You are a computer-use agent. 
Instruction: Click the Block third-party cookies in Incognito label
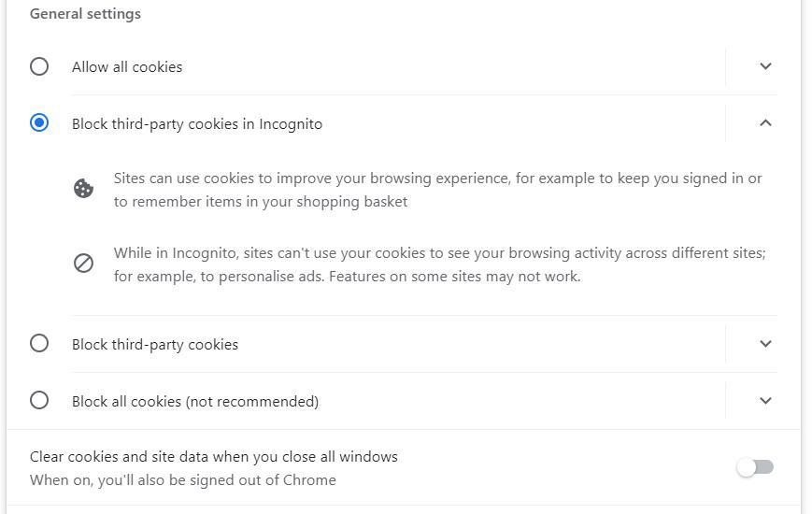click(x=197, y=124)
